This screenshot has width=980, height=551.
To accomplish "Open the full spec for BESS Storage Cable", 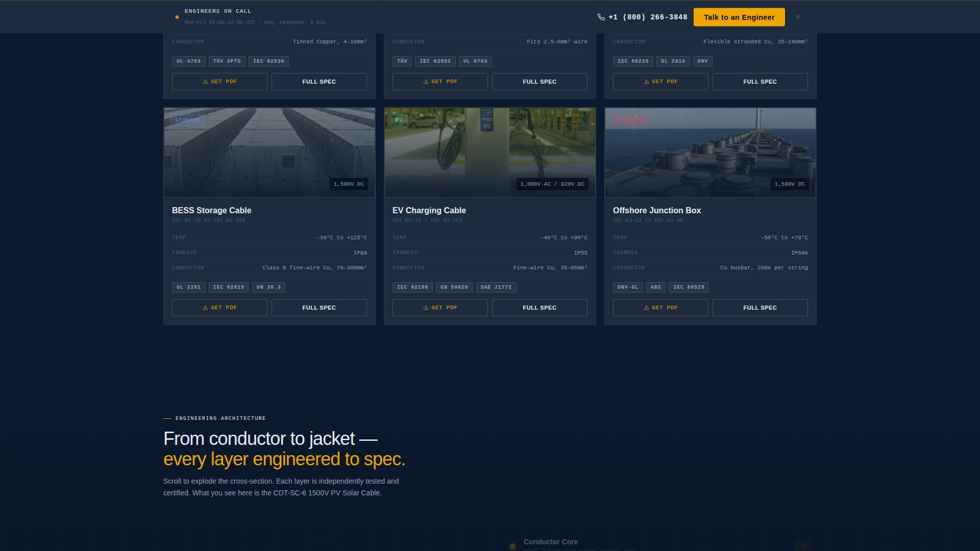I will coord(319,308).
